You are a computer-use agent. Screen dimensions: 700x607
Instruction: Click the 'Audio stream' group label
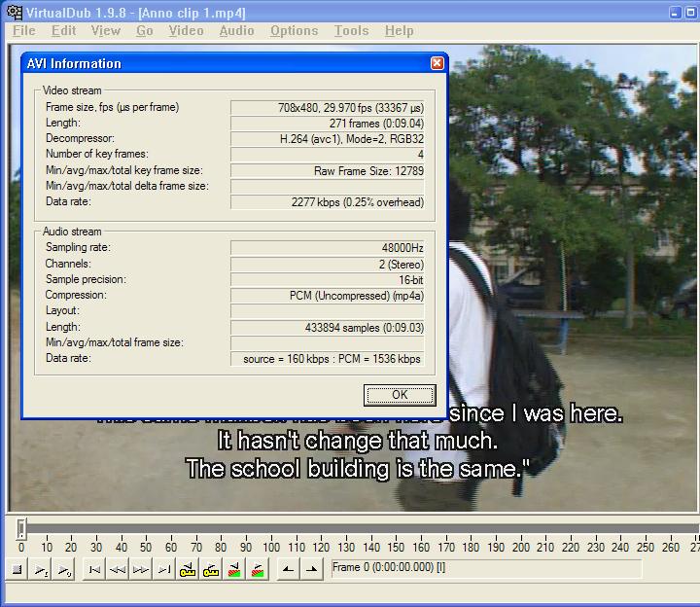point(72,232)
